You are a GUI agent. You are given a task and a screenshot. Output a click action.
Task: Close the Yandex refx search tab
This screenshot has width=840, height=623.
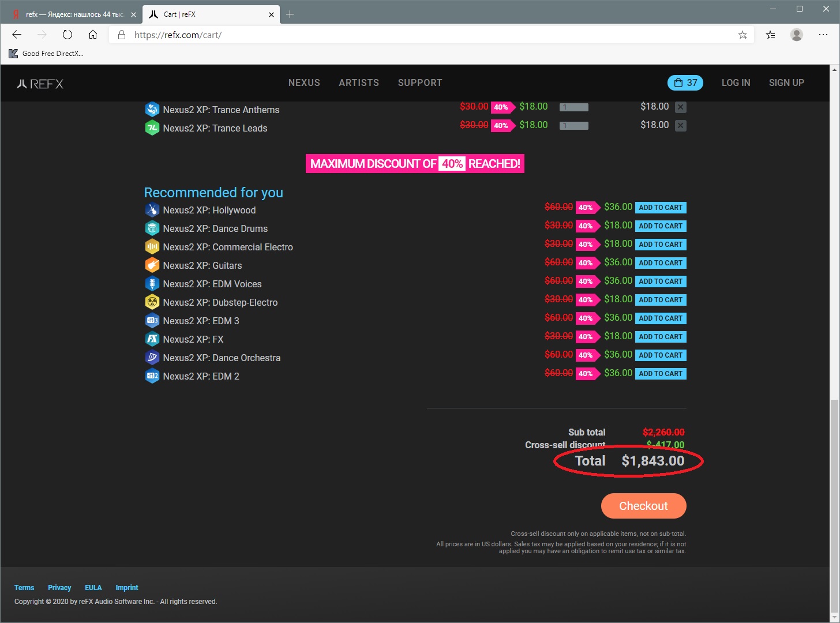pos(133,14)
